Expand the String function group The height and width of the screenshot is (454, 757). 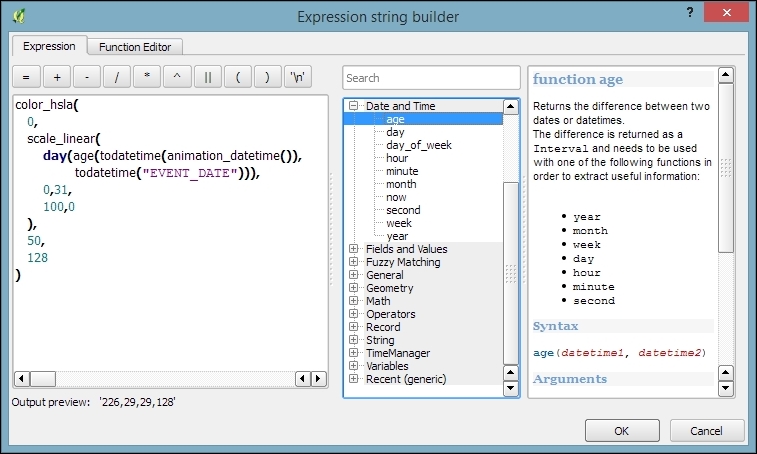tap(354, 340)
